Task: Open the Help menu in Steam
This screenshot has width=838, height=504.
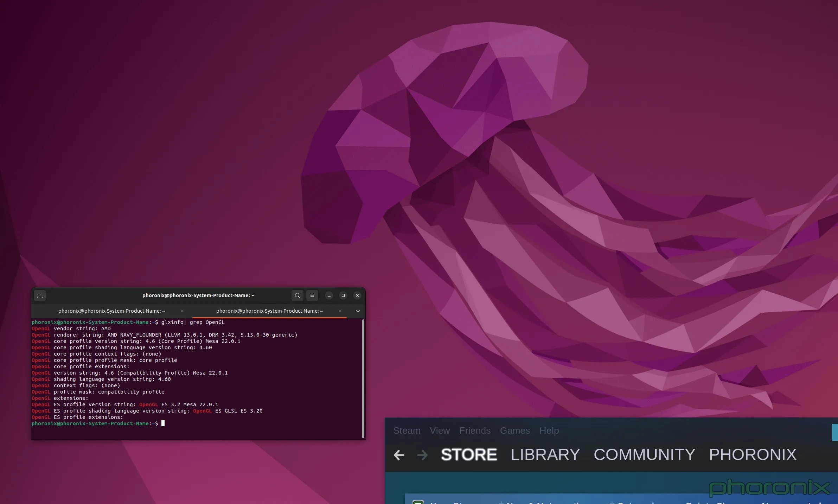Action: pos(549,430)
